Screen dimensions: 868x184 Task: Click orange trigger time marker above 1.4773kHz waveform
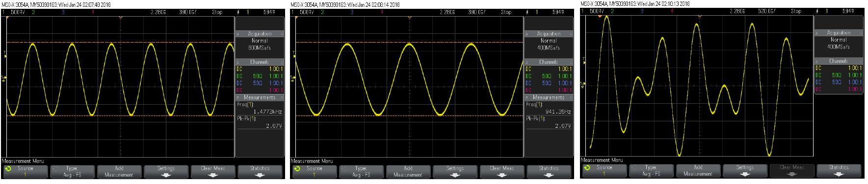[120, 17]
